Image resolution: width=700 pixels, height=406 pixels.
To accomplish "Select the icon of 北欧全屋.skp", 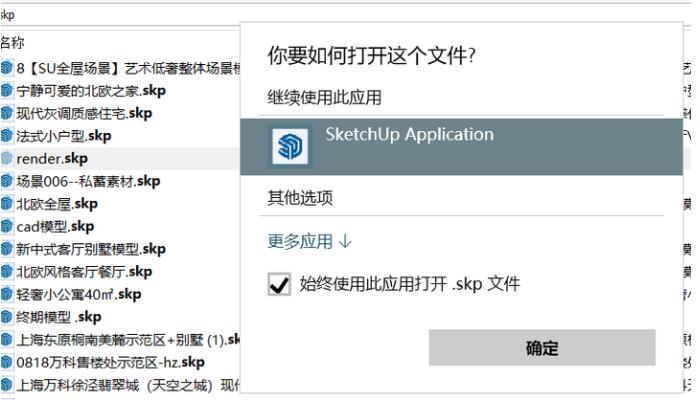I will [x=7, y=204].
